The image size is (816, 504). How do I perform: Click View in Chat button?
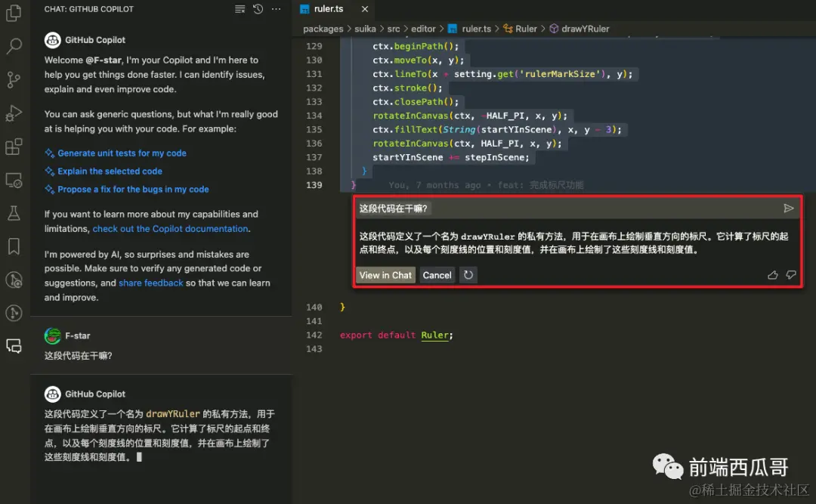pos(385,275)
